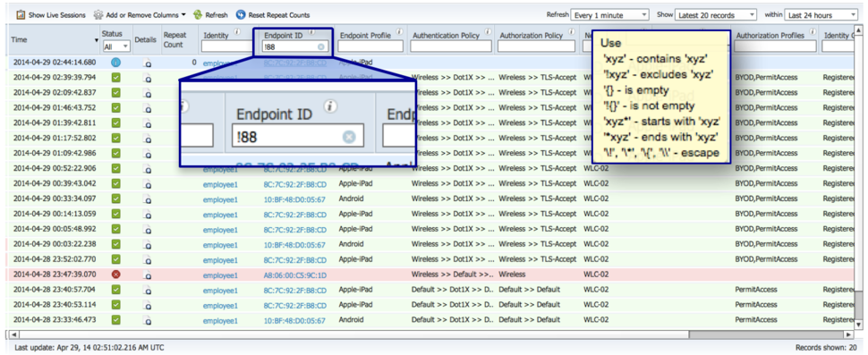Image resolution: width=868 pixels, height=355 pixels.
Task: Open the within 'Last 24 hours' dropdown
Action: pos(821,15)
